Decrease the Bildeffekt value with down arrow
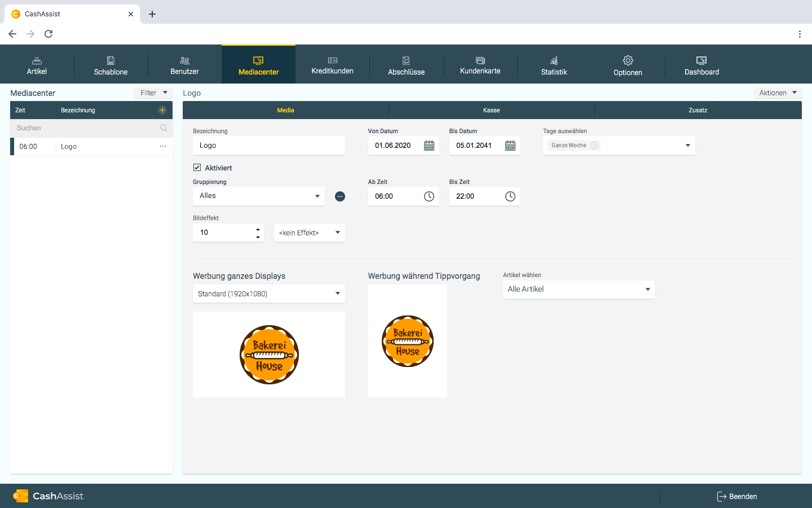This screenshot has height=508, width=812. (x=258, y=237)
